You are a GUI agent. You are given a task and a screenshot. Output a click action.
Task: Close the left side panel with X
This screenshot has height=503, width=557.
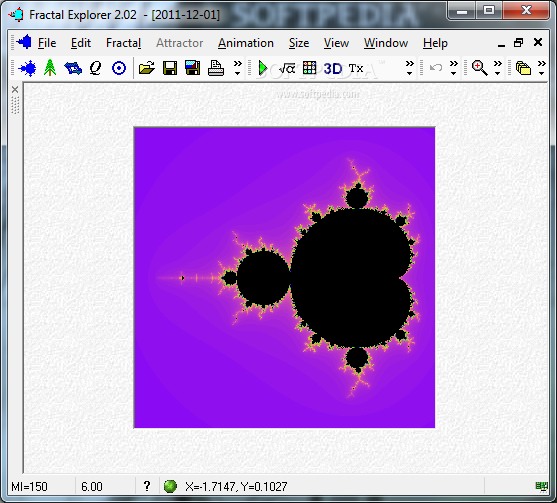pos(15,90)
